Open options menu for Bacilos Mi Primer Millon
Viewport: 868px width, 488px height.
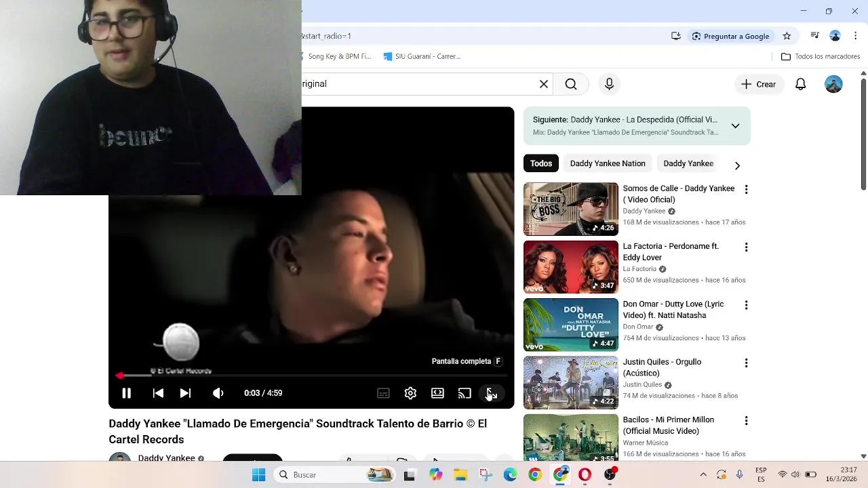[746, 421]
